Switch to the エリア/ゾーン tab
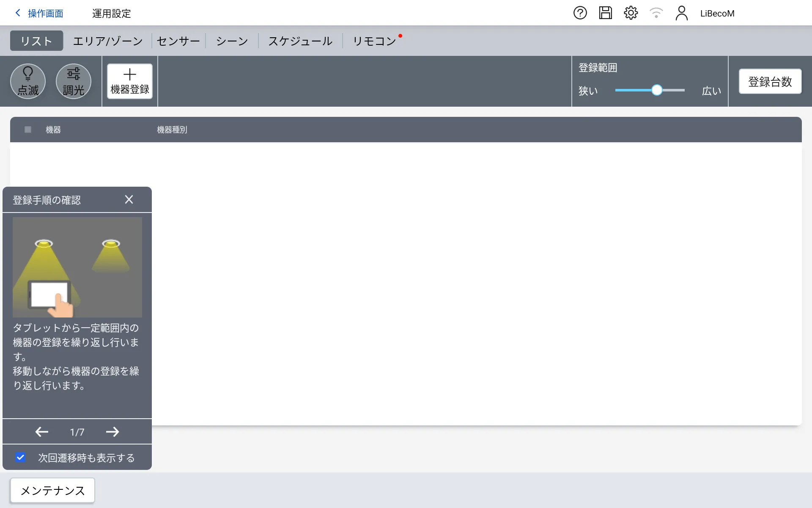 108,41
